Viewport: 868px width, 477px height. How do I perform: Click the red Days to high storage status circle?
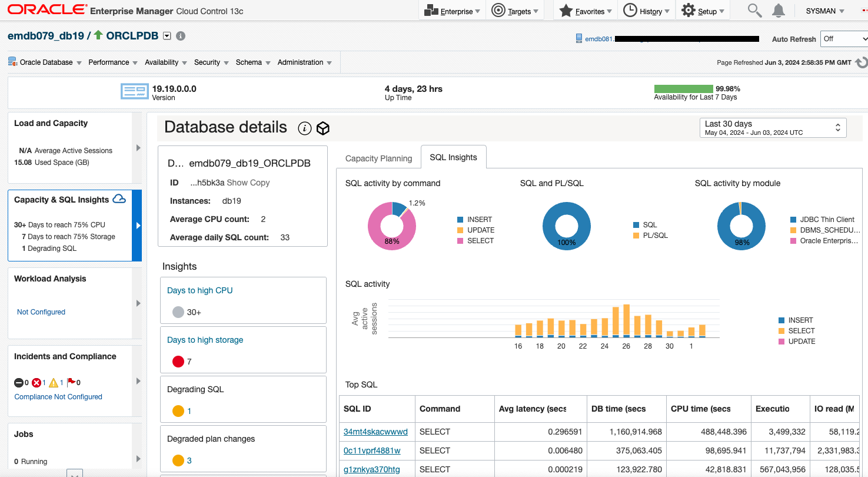coord(178,361)
